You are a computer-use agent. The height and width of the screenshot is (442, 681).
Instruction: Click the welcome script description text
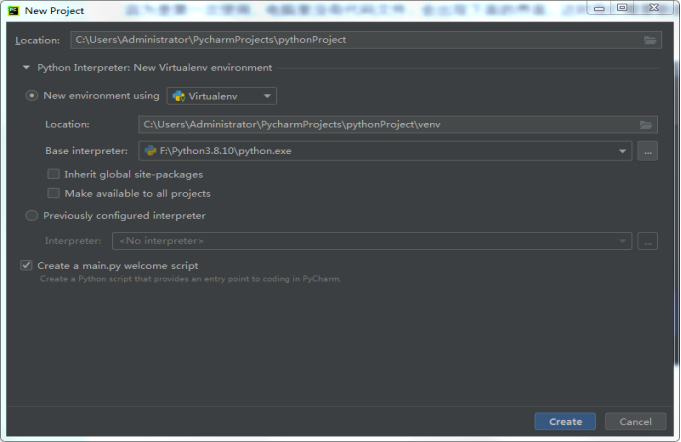[190, 279]
